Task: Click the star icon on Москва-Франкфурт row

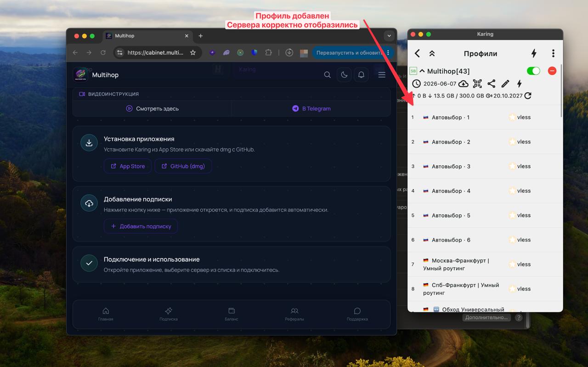Action: tap(512, 264)
